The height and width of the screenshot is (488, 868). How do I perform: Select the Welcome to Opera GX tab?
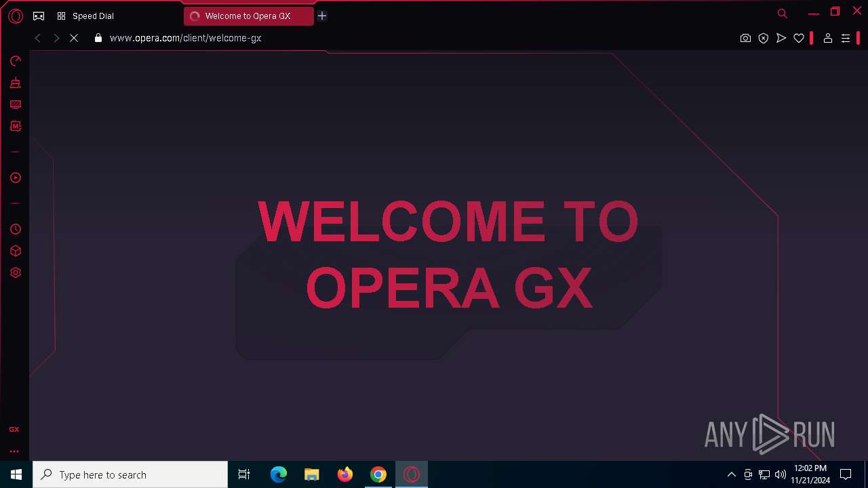[248, 16]
